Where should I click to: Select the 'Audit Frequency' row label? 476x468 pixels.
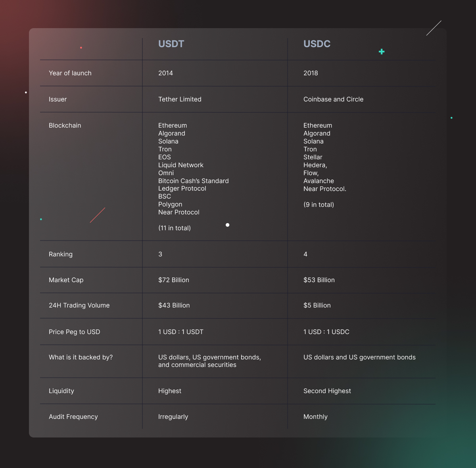coord(73,416)
